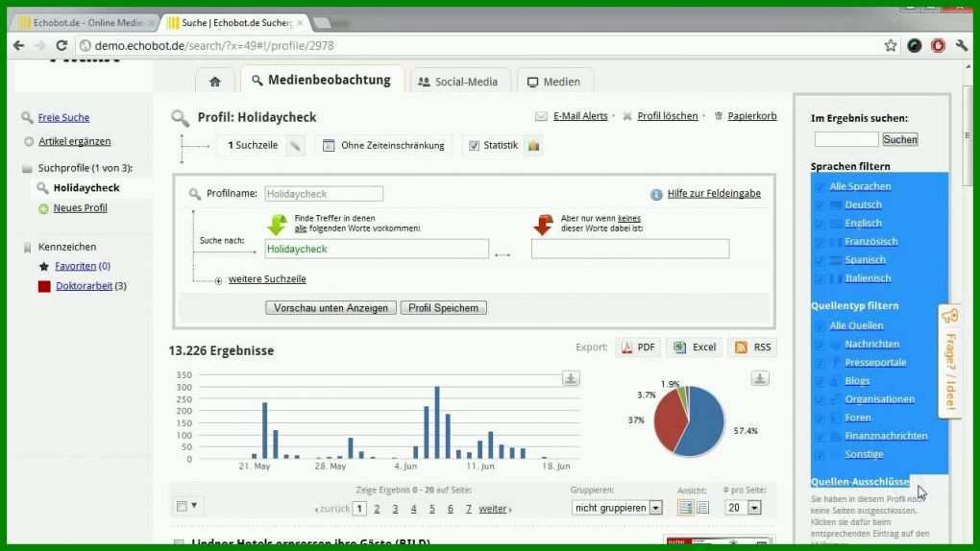The image size is (980, 551).
Task: Toggle the Nachrichten source checkbox
Action: 819,345
